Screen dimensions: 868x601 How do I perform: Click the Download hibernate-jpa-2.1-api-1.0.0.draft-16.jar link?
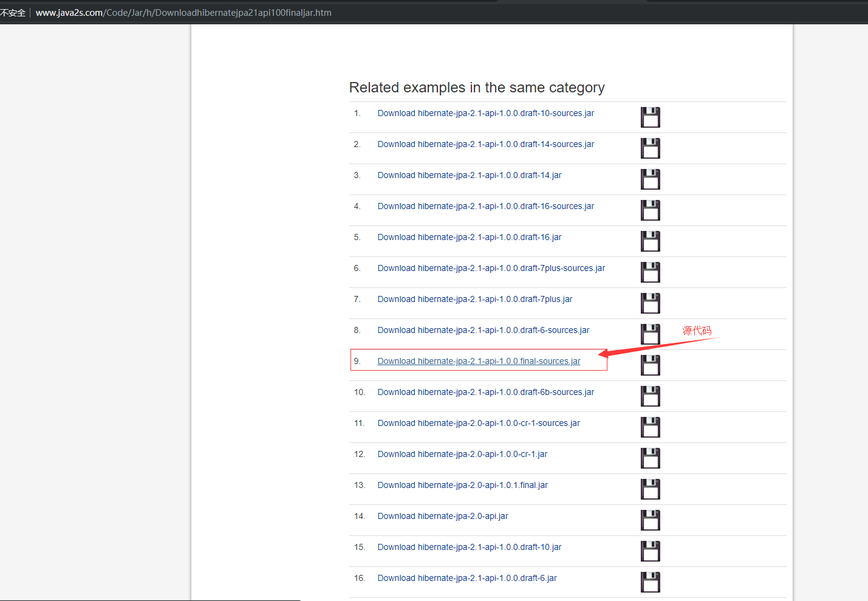click(469, 237)
